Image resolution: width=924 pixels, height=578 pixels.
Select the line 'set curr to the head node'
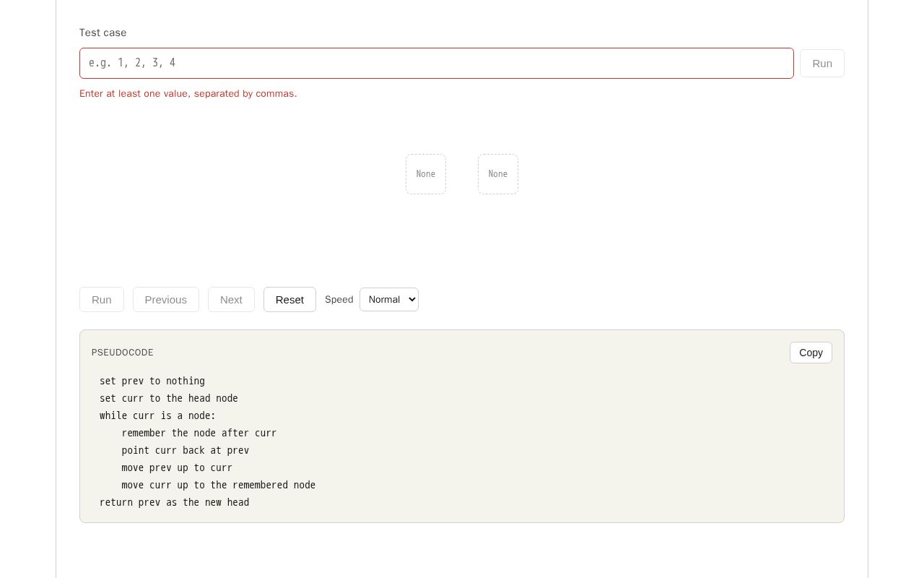[x=169, y=398]
